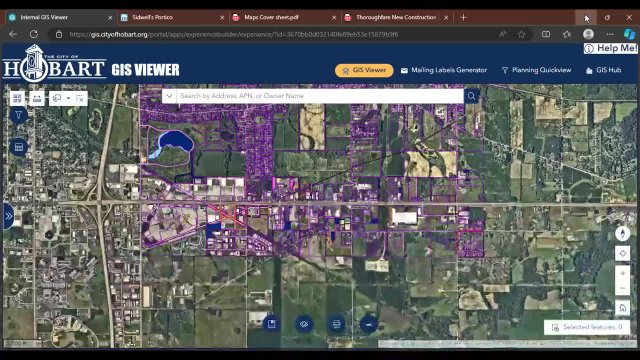Click the City of Hobart logo
The height and width of the screenshot is (360, 640).
54,64
